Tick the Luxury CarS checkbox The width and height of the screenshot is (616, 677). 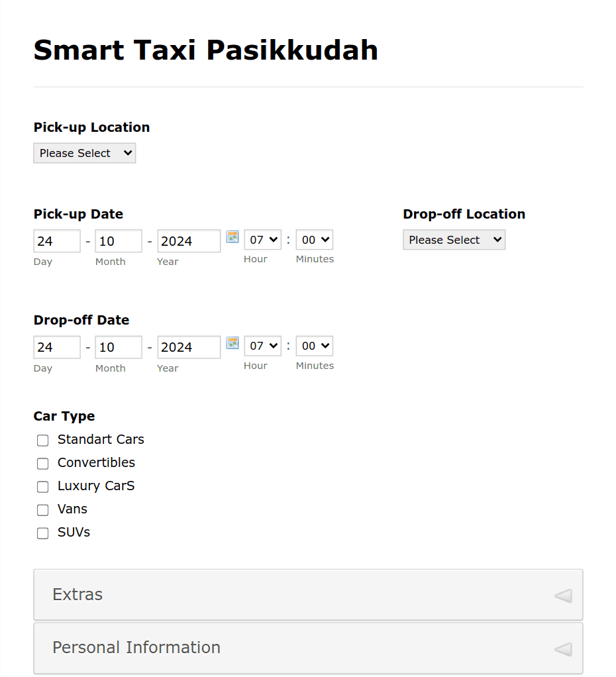pyautogui.click(x=43, y=487)
